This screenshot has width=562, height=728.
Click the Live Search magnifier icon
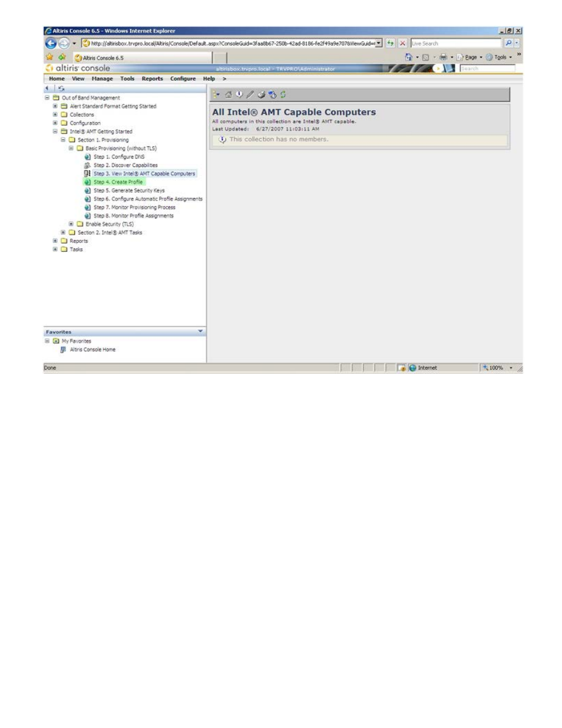pos(508,43)
